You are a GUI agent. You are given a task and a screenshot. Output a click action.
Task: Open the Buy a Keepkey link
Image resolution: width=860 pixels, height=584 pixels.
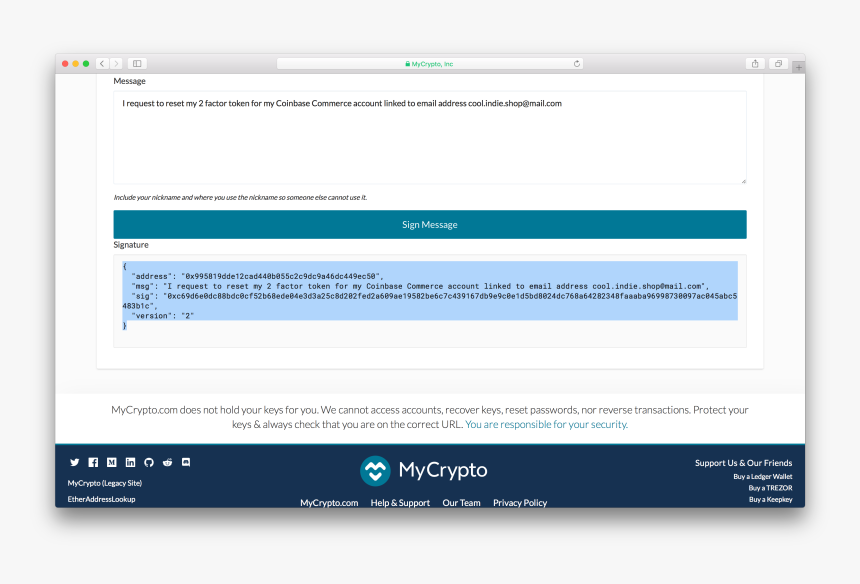[771, 500]
